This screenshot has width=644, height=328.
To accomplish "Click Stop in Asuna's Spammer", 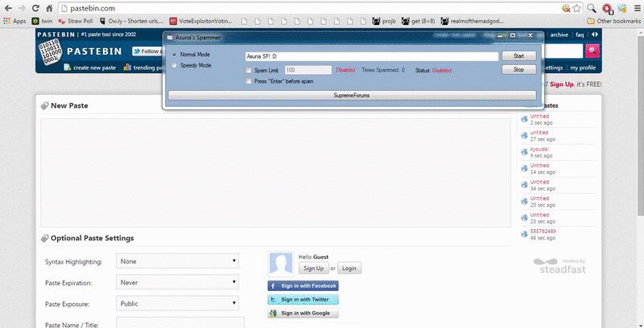I will pyautogui.click(x=518, y=70).
